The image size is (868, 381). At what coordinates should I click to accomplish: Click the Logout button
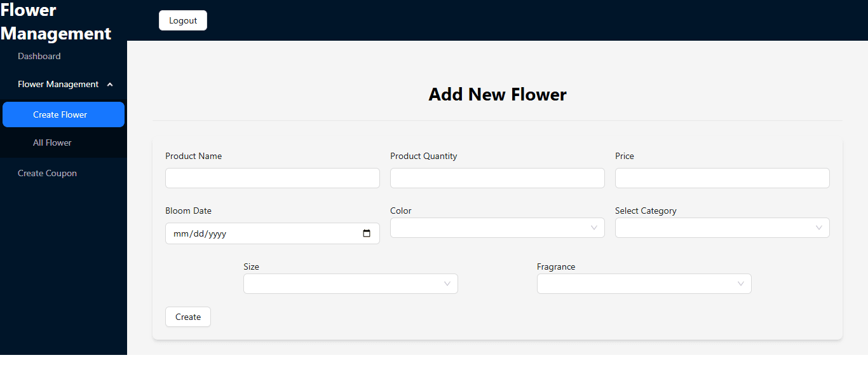(183, 20)
